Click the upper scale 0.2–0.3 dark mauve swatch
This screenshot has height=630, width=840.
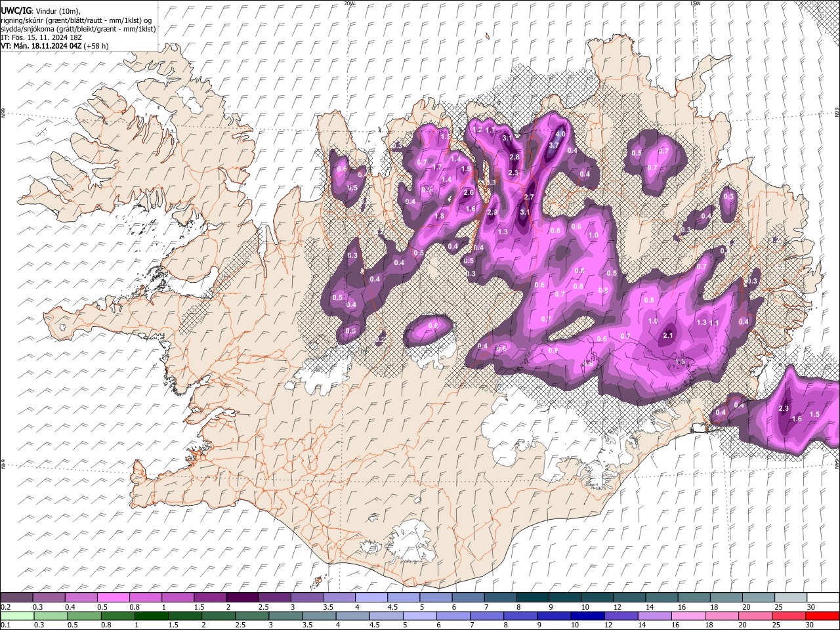(16, 597)
